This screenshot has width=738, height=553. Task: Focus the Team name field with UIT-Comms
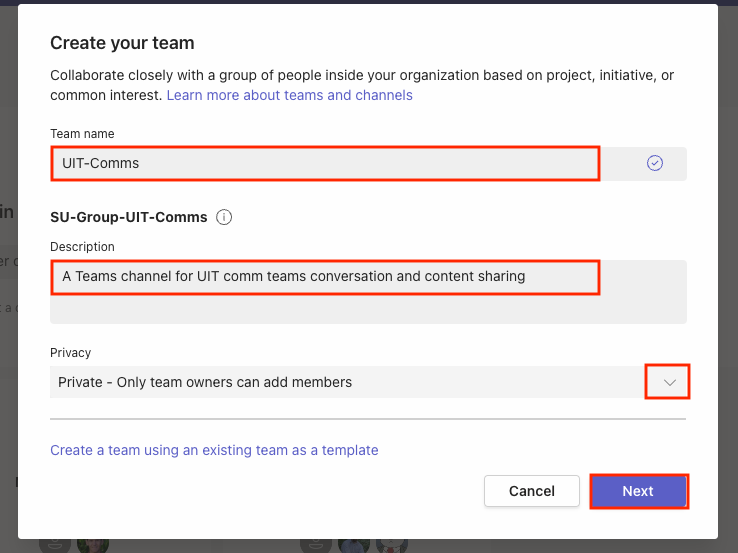pos(325,163)
